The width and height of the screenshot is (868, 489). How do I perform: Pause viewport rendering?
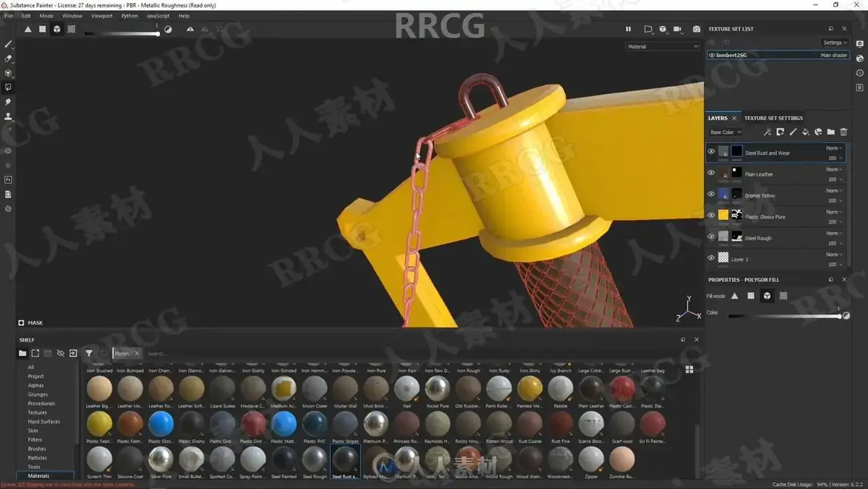(628, 30)
